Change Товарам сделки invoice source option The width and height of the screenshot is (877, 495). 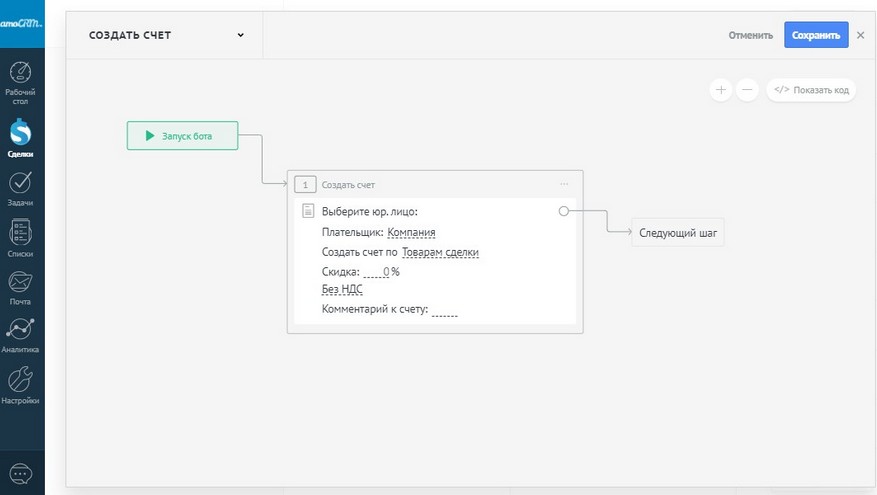[x=440, y=252]
